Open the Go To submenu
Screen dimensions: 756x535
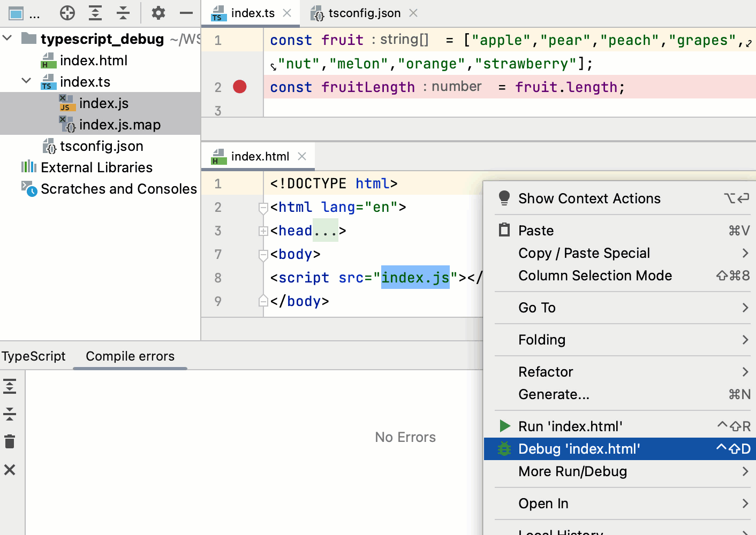tap(536, 308)
